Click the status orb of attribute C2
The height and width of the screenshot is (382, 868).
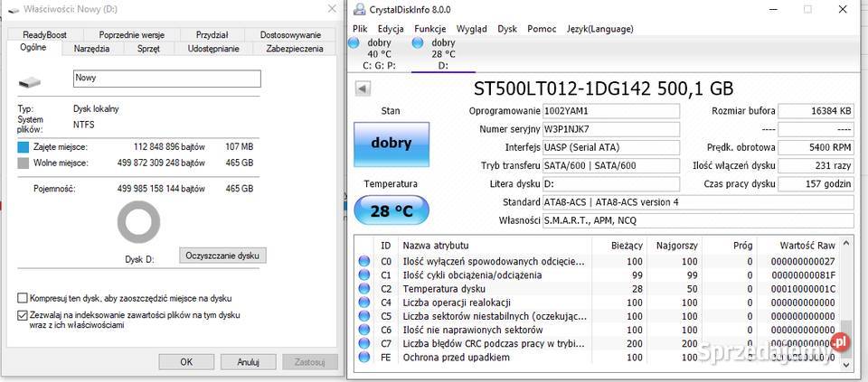pyautogui.click(x=363, y=289)
